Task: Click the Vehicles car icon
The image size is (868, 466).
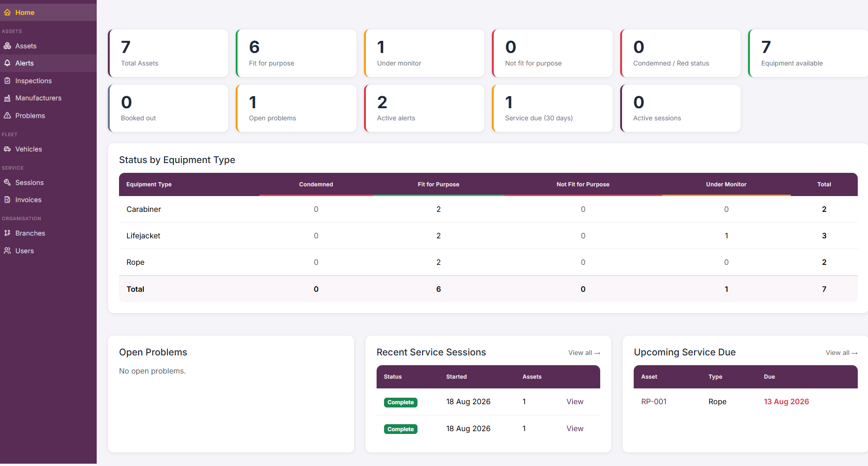Action: tap(7, 149)
